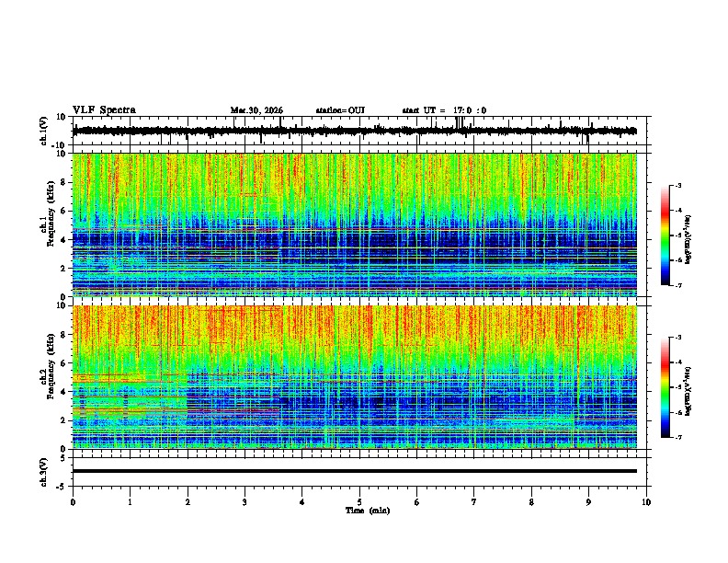Click the "-7" label on ch.1 color bar

[x=677, y=285]
